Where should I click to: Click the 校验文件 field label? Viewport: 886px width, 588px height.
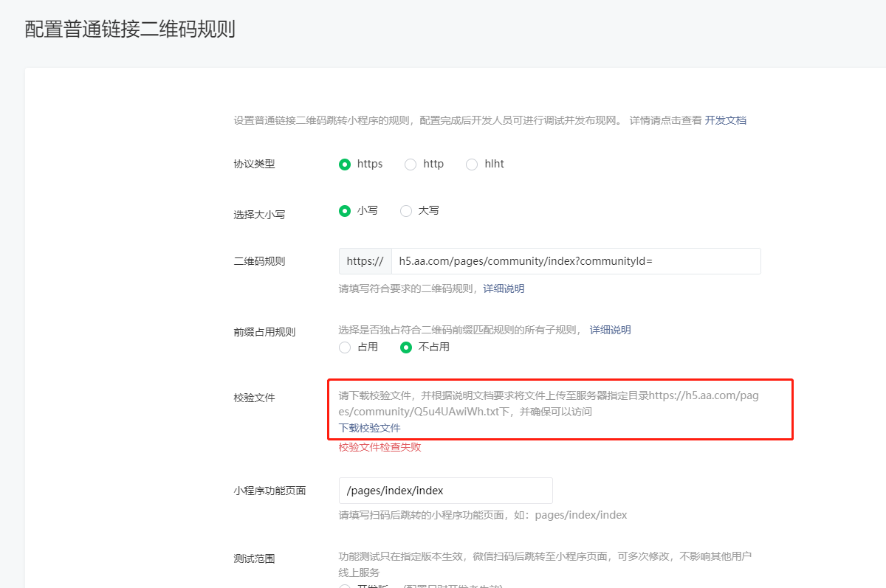click(254, 398)
